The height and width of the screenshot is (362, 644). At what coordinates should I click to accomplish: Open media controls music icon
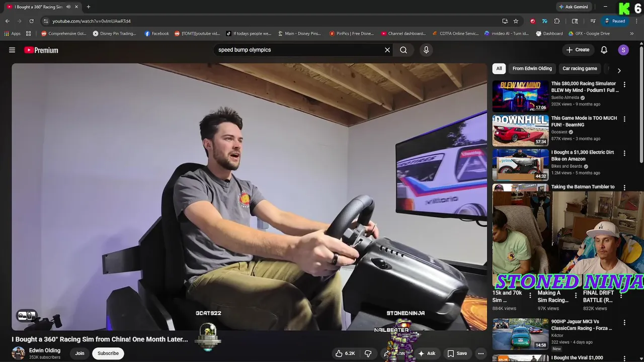click(x=593, y=21)
